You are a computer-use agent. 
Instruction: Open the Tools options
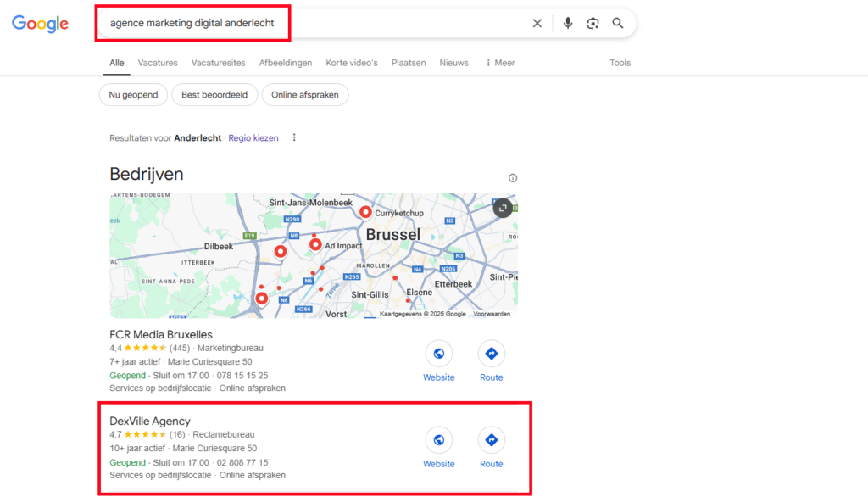(x=620, y=63)
